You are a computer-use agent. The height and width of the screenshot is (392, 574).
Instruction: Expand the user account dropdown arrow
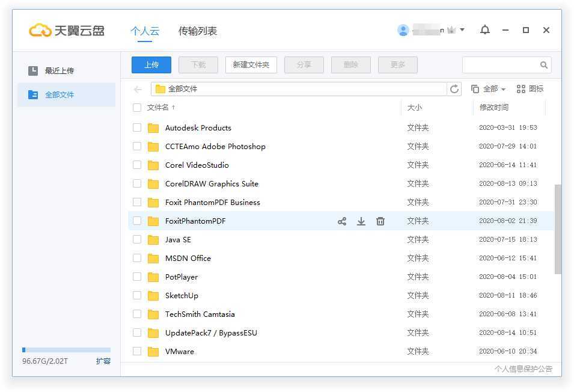tap(463, 30)
